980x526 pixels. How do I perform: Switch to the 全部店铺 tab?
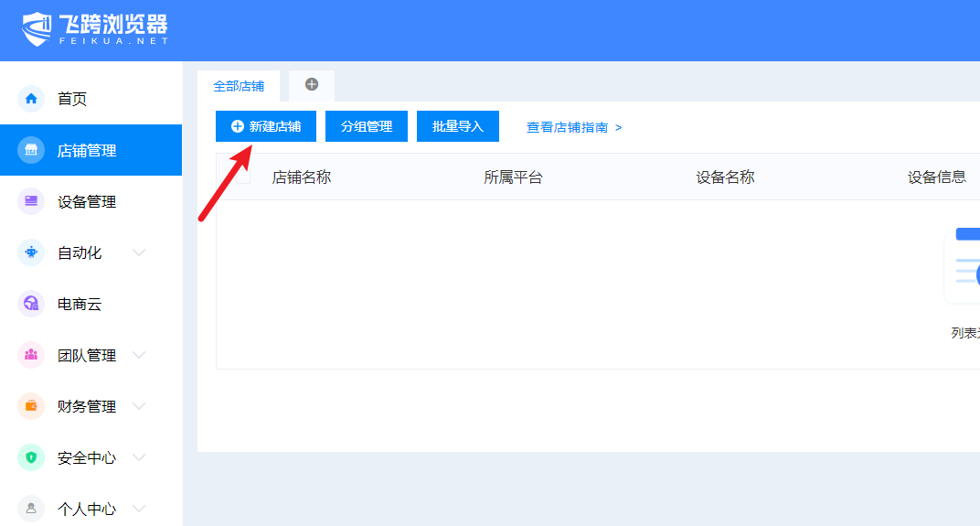(x=239, y=86)
